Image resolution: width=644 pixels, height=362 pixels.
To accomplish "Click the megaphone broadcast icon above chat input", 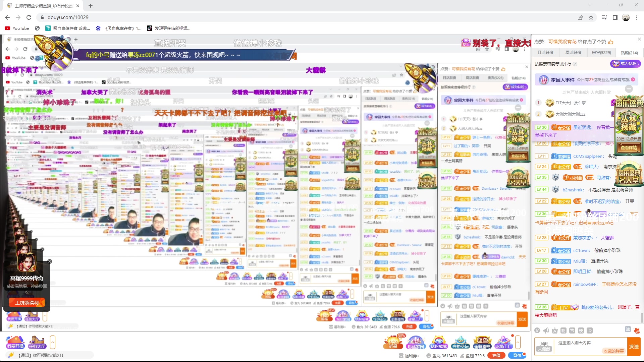I will pyautogui.click(x=546, y=330).
